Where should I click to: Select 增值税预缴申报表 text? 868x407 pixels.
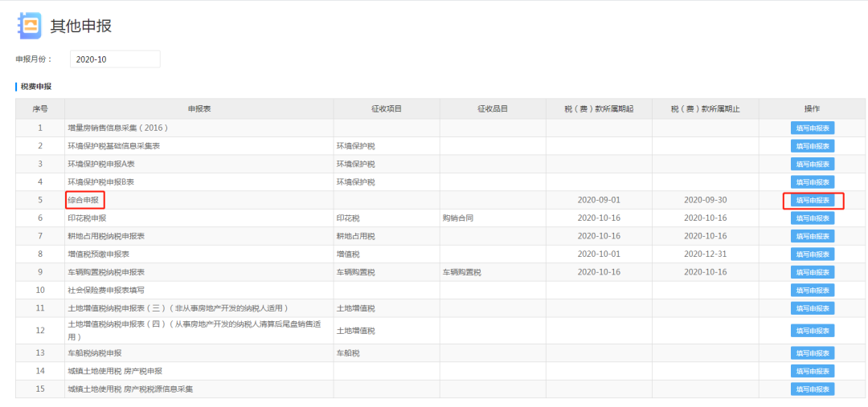[x=99, y=254]
